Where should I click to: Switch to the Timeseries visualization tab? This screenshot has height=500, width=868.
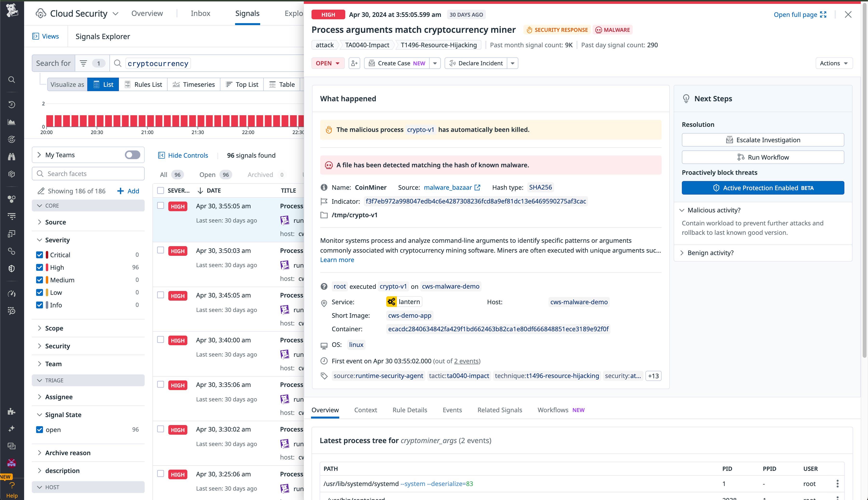click(x=194, y=84)
